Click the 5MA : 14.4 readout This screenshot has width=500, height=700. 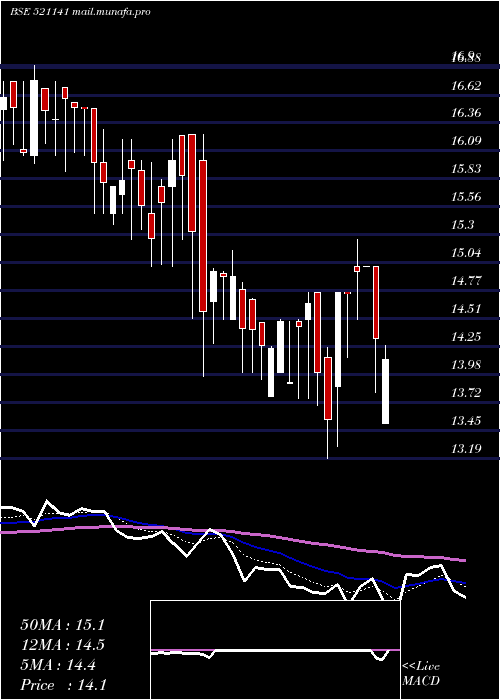(58, 665)
